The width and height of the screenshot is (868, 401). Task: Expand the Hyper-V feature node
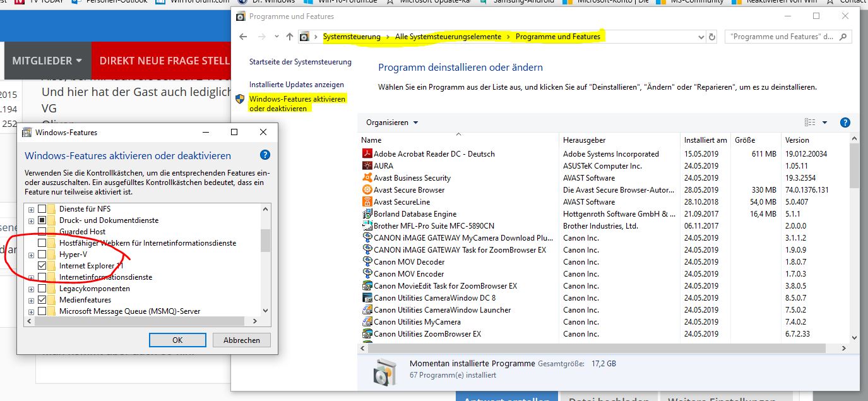tap(31, 254)
